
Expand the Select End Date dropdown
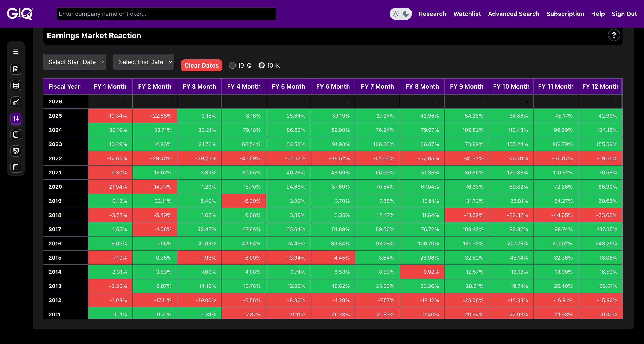pyautogui.click(x=143, y=62)
